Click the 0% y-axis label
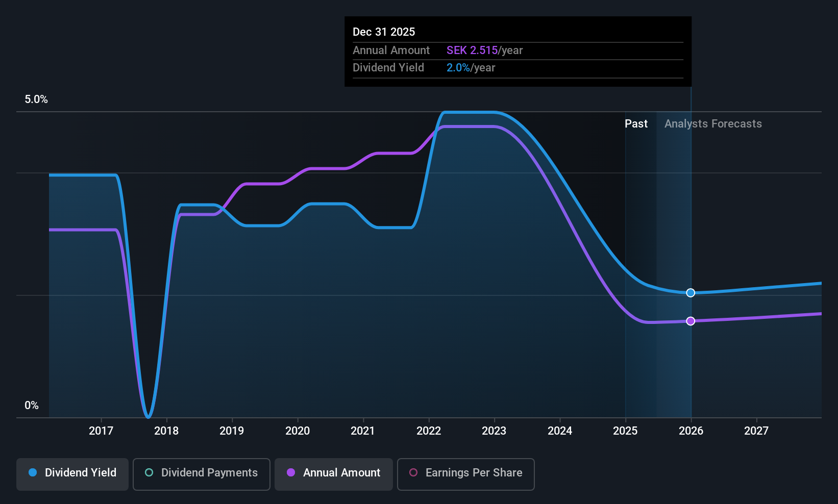The width and height of the screenshot is (838, 504). click(x=32, y=406)
